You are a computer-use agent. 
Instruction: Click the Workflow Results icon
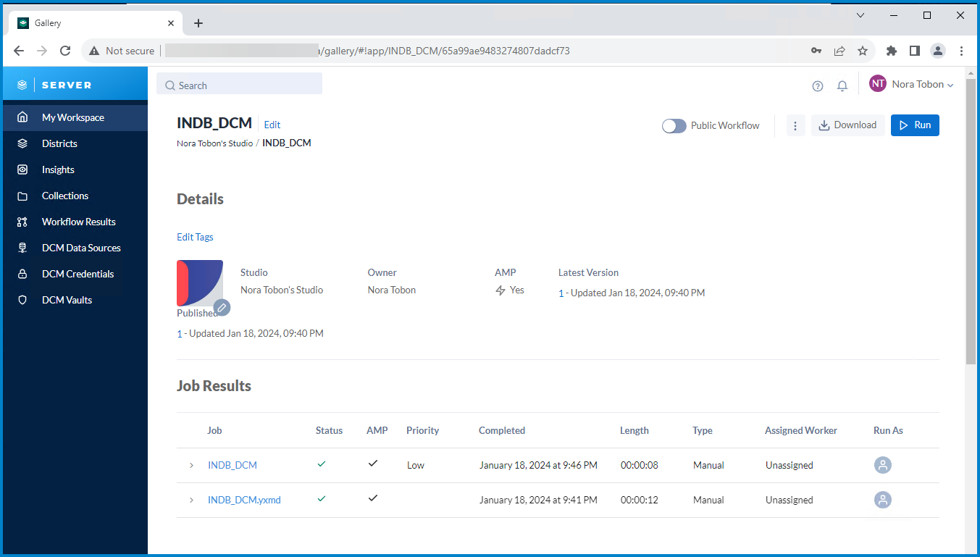(22, 222)
